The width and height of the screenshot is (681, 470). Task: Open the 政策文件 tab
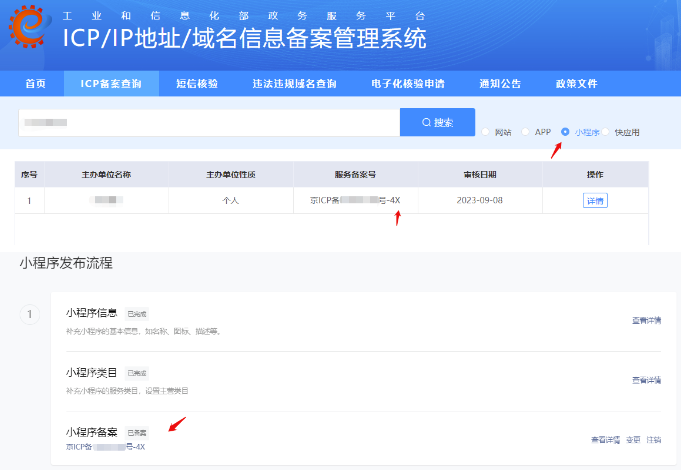(x=576, y=84)
